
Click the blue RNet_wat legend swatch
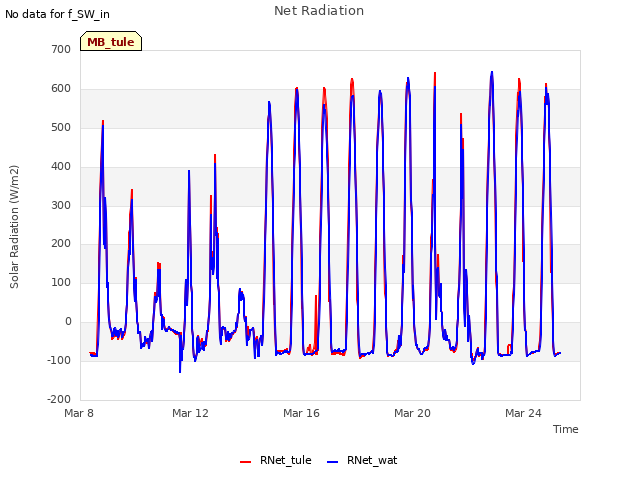point(333,462)
